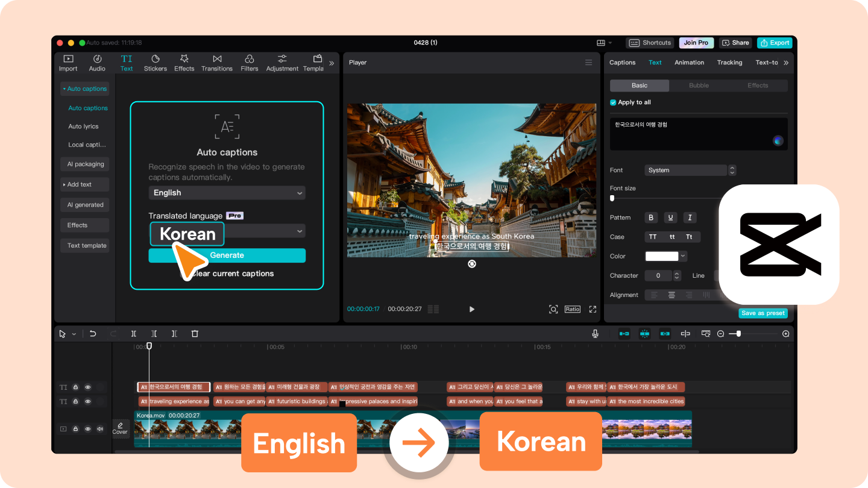This screenshot has height=488, width=868.
Task: Select the split clip tool
Action: [x=134, y=333]
